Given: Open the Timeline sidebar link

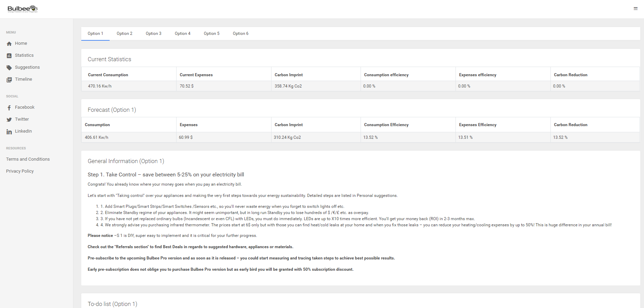Looking at the screenshot, I should click(24, 79).
